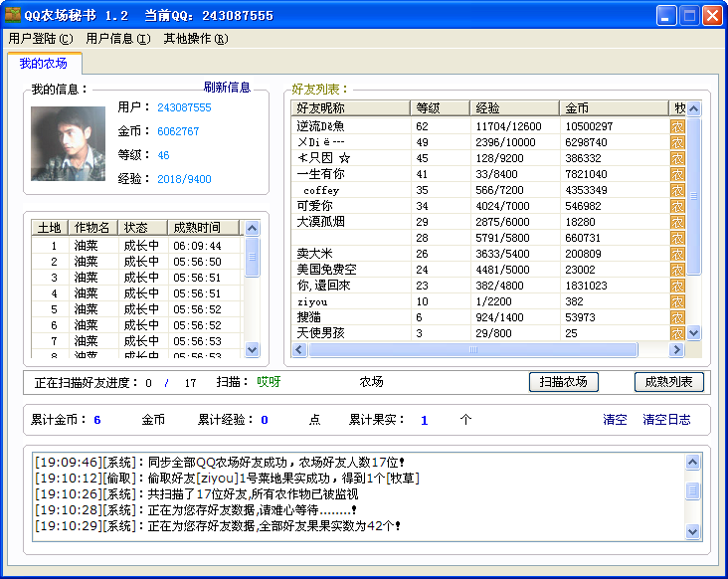Image resolution: width=728 pixels, height=579 pixels.
Task: Click the QQ farm app icon in title bar
Action: click(x=13, y=16)
